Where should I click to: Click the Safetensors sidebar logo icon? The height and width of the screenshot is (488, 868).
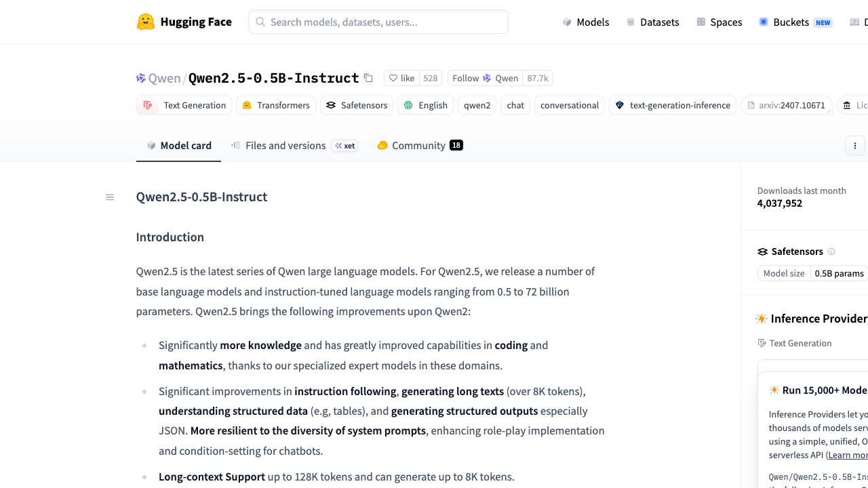[763, 251]
